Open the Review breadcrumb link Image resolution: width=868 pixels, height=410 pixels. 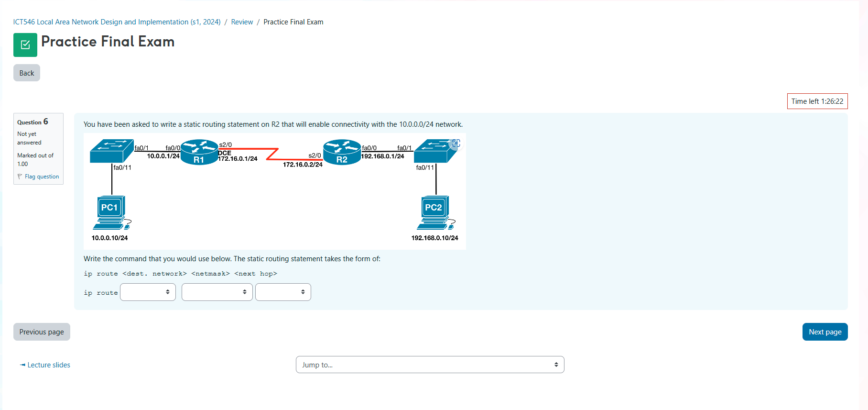click(242, 22)
